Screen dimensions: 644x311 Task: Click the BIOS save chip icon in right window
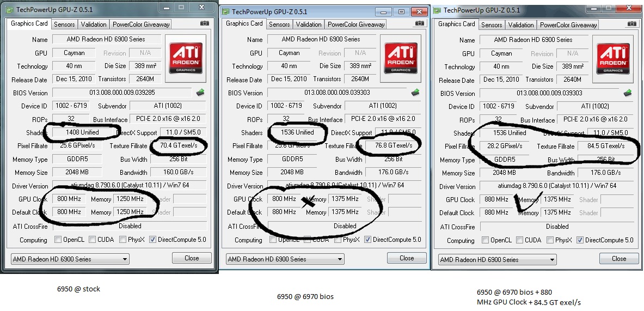[628, 93]
